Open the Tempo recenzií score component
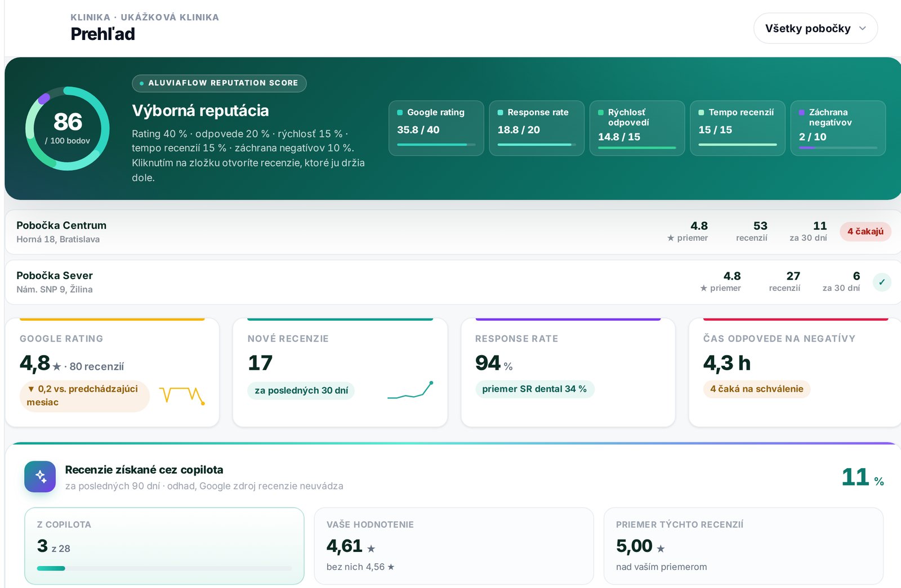Image resolution: width=901 pixels, height=588 pixels. tap(737, 128)
